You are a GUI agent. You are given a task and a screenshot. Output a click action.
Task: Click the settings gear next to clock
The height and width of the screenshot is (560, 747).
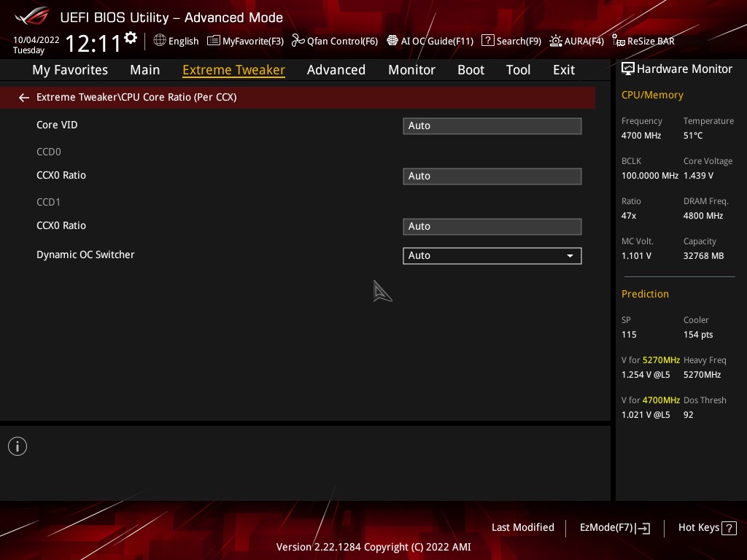coord(131,37)
